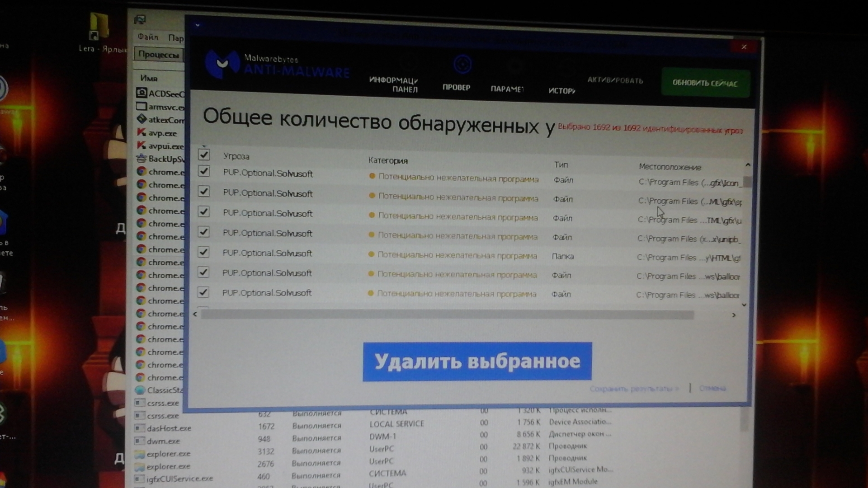Open the Файл menu in Task Manager
Screen dimensions: 868x488
coord(148,37)
